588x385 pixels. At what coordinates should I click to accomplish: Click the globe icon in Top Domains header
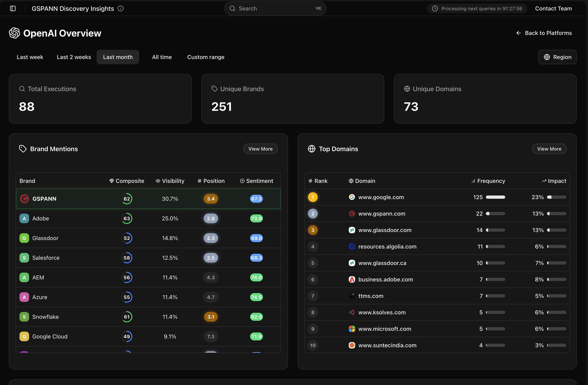311,149
